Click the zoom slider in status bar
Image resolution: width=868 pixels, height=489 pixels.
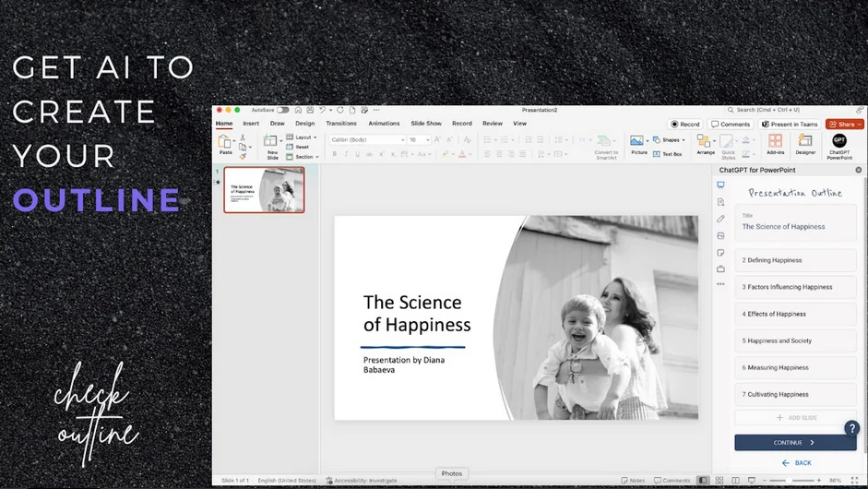pos(791,480)
